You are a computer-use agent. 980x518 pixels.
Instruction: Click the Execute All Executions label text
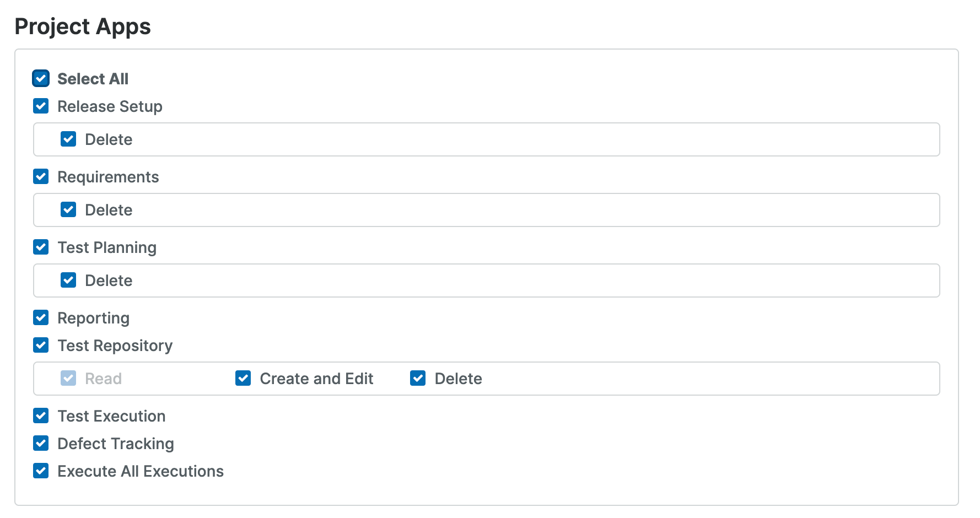point(140,471)
